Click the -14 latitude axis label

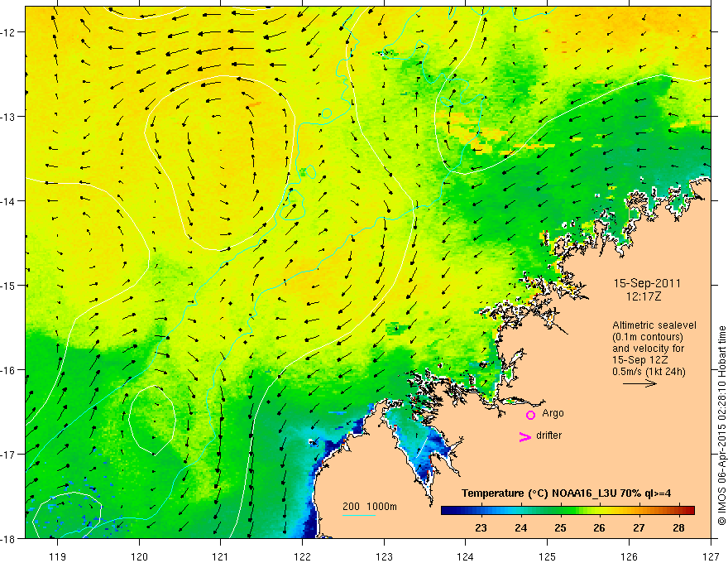(x=9, y=200)
